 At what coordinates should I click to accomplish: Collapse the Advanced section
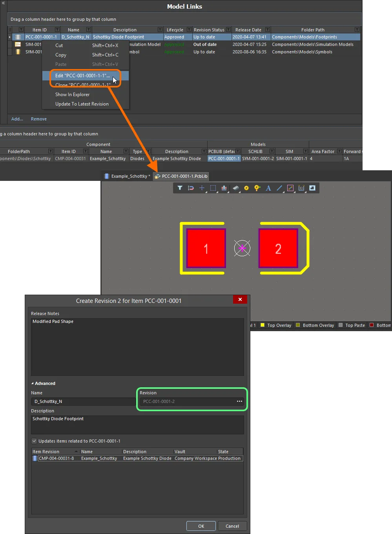32,383
